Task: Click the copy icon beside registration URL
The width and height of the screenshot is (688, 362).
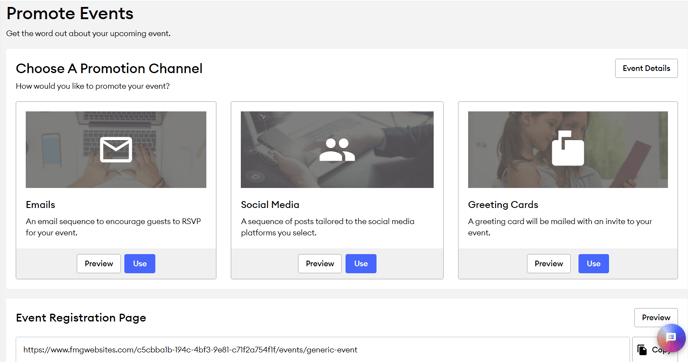Action: [x=642, y=350]
